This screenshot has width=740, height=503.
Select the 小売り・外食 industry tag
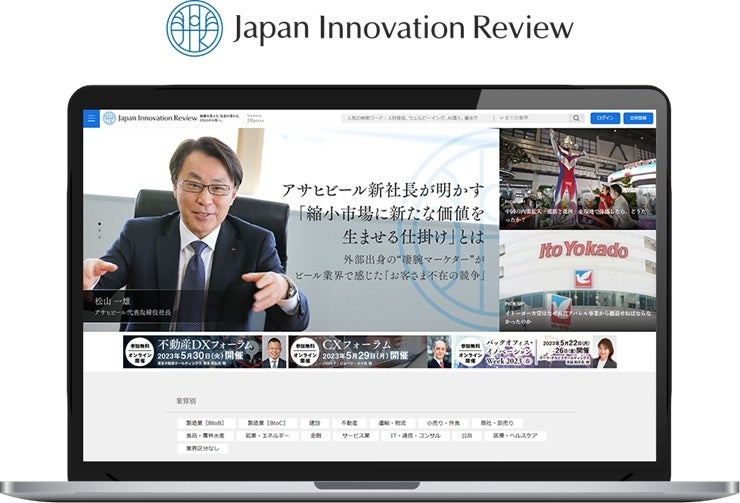(x=443, y=423)
